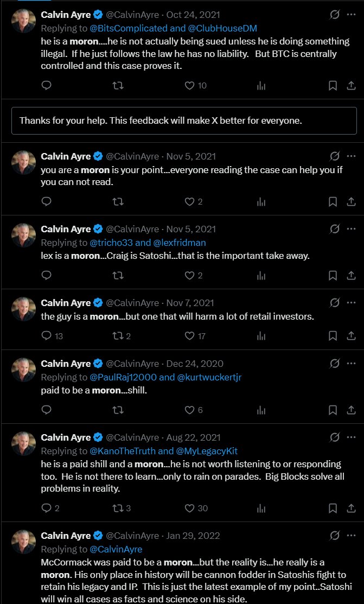
Task: Open Grok icon on Jan 29, 2022 tweet
Action: click(x=335, y=535)
